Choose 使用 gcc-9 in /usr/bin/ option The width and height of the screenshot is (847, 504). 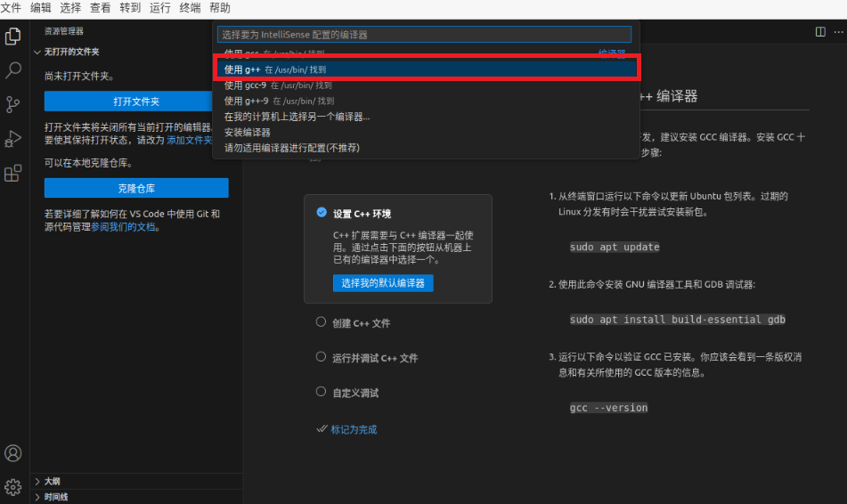426,85
